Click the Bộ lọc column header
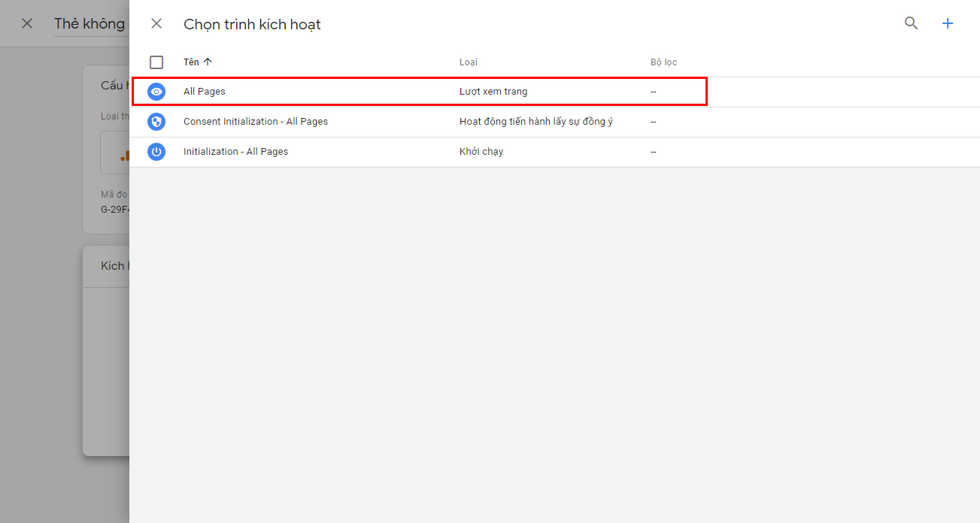Image resolution: width=980 pixels, height=523 pixels. click(663, 62)
